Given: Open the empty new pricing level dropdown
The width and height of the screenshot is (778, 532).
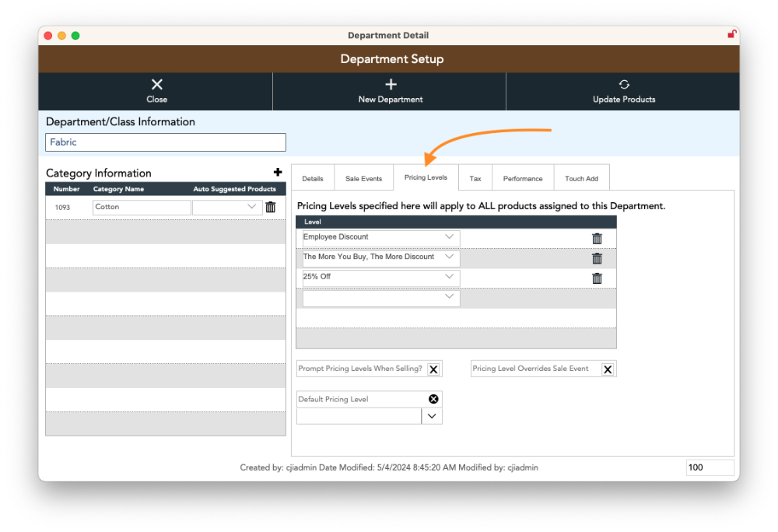Looking at the screenshot, I should click(x=449, y=296).
